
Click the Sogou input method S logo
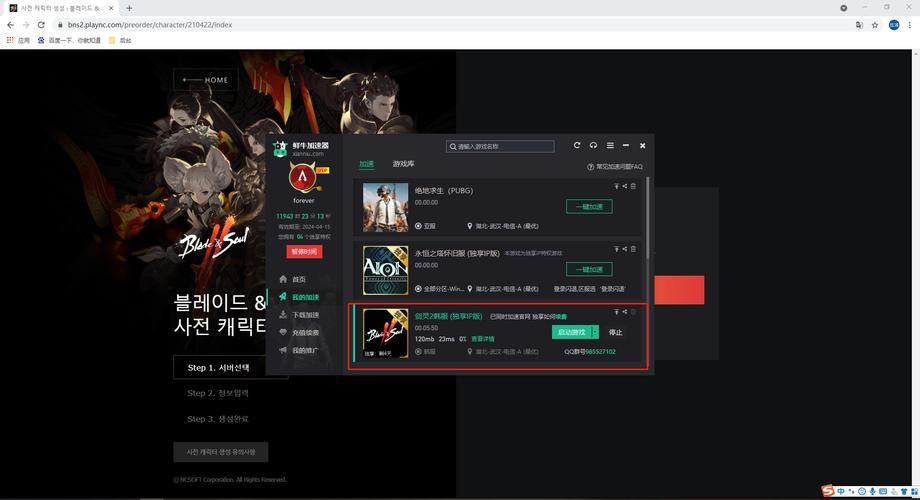[828, 491]
